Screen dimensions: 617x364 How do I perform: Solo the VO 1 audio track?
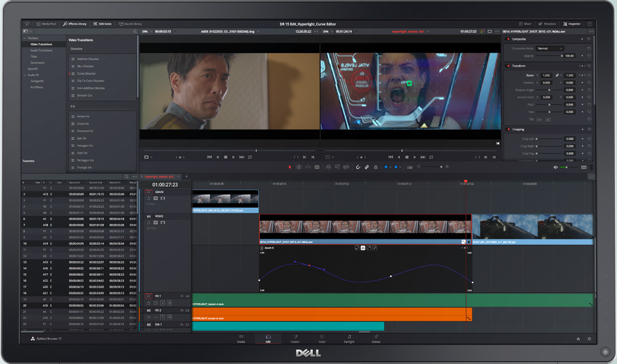tap(162, 303)
